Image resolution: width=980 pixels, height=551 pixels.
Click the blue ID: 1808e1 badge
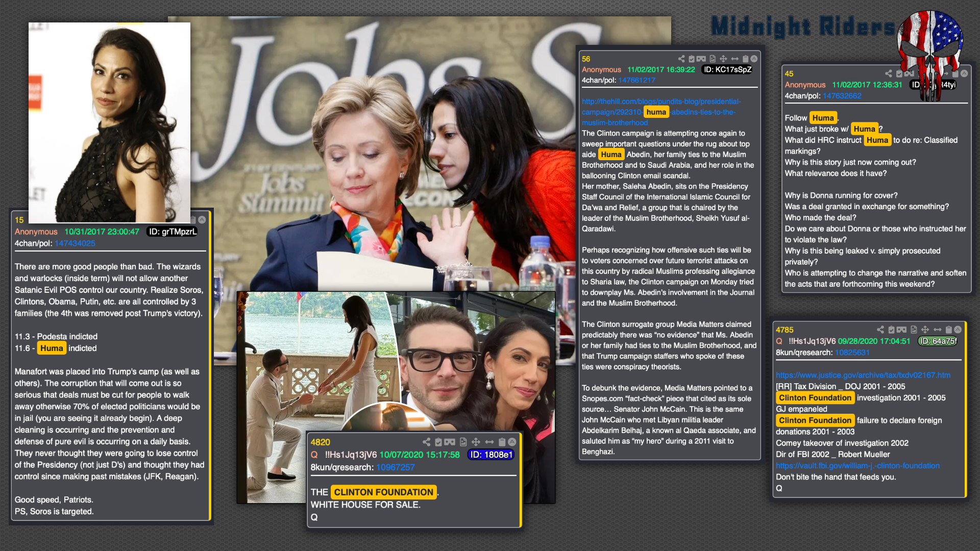pos(491,455)
